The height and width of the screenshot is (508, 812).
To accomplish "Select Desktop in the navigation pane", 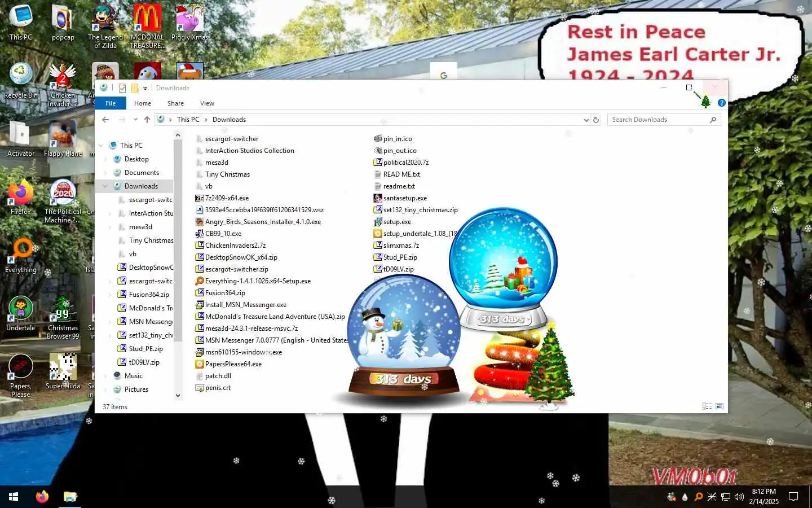I will [136, 159].
